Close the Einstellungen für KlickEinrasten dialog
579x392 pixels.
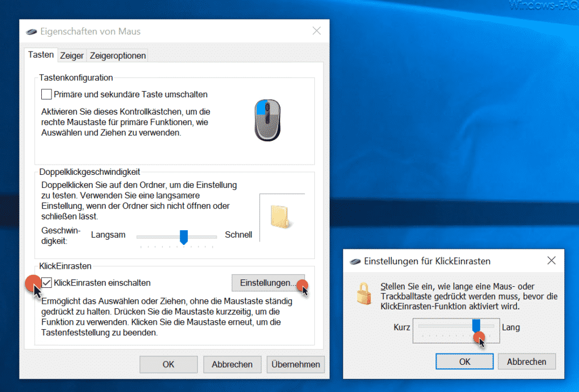pyautogui.click(x=551, y=261)
